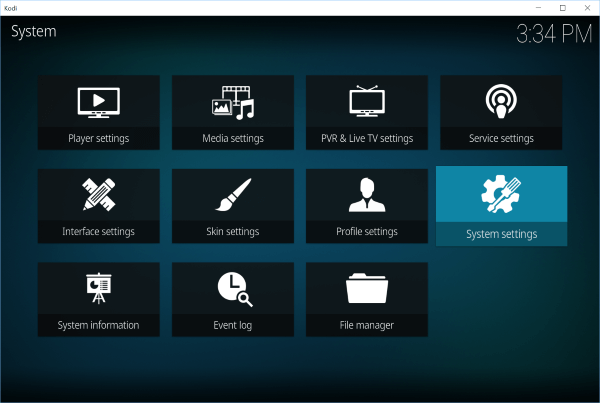Click the "Player settings" label

pyautogui.click(x=98, y=138)
